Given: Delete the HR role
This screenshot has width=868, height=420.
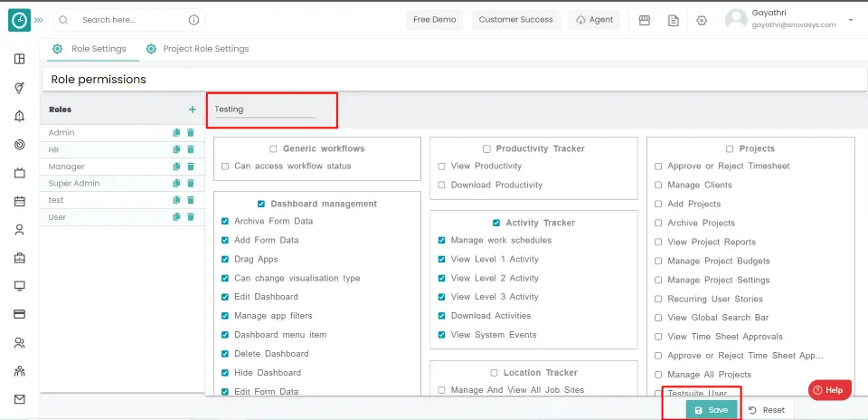Looking at the screenshot, I should tap(191, 149).
